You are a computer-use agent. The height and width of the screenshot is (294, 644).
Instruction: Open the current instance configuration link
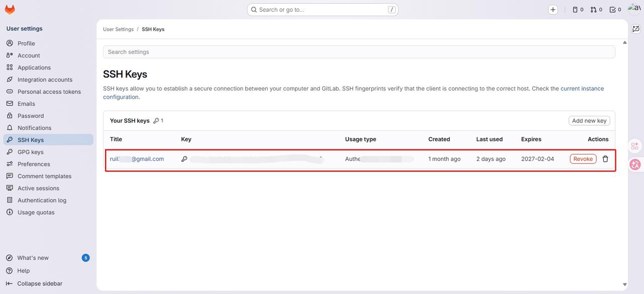582,89
